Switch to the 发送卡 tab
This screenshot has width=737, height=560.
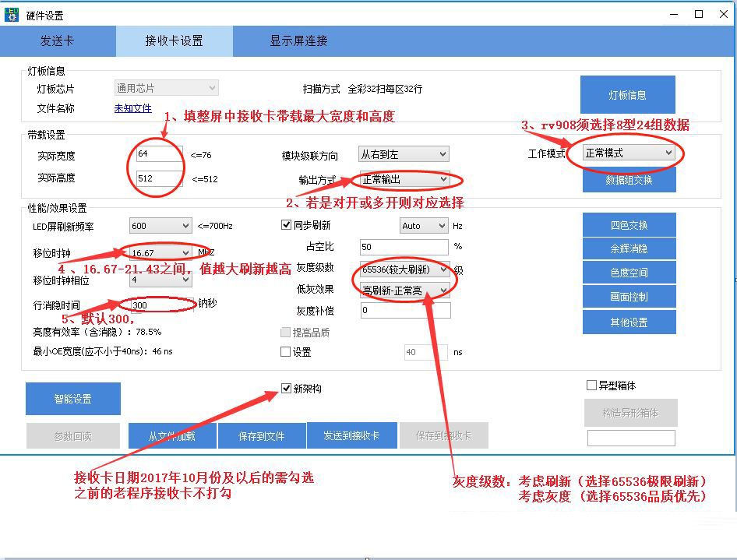[x=58, y=41]
